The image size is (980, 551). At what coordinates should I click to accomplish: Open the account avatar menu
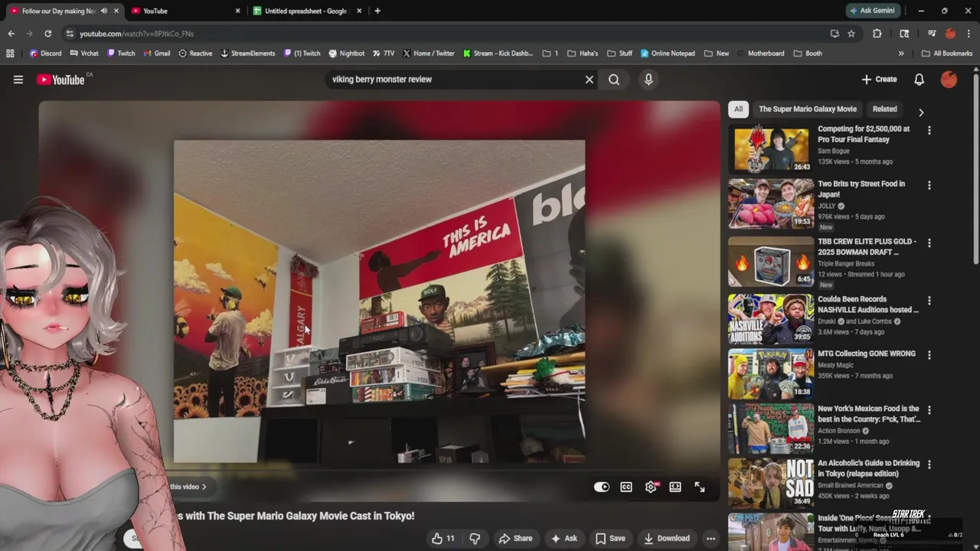coord(949,80)
